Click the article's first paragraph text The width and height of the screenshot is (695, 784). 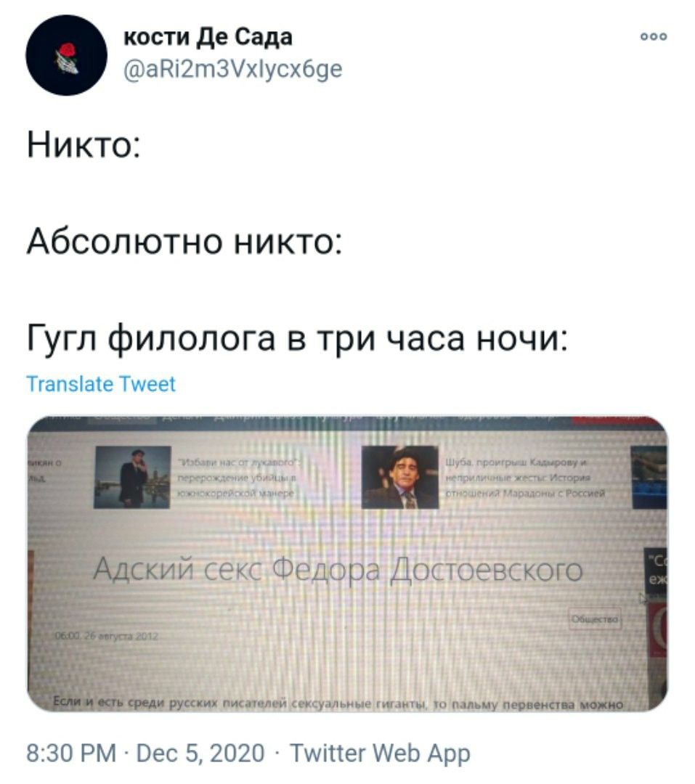click(338, 704)
